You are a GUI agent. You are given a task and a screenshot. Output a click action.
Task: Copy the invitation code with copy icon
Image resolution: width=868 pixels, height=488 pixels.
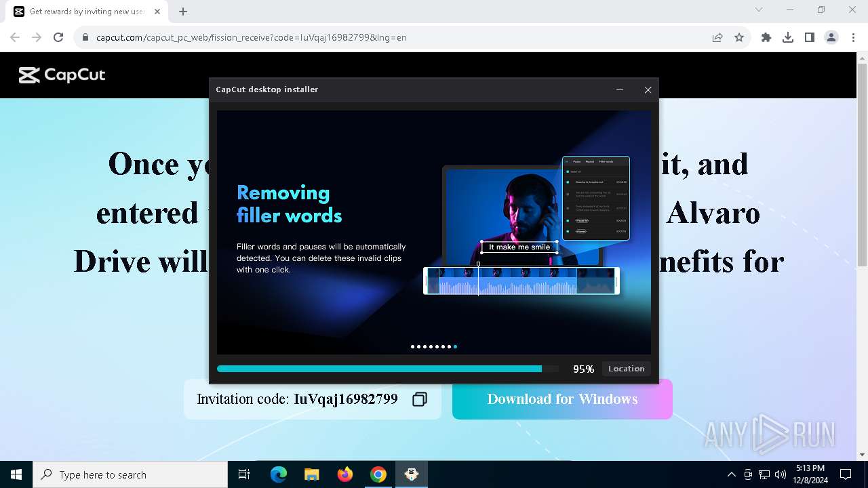tap(420, 399)
